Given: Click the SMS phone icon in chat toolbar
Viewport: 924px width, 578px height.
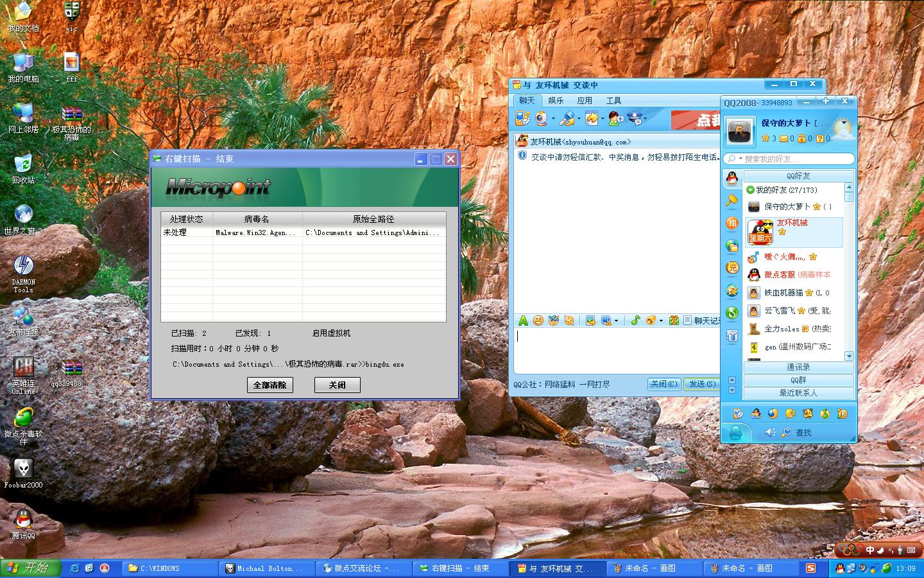Looking at the screenshot, I should coord(522,118).
